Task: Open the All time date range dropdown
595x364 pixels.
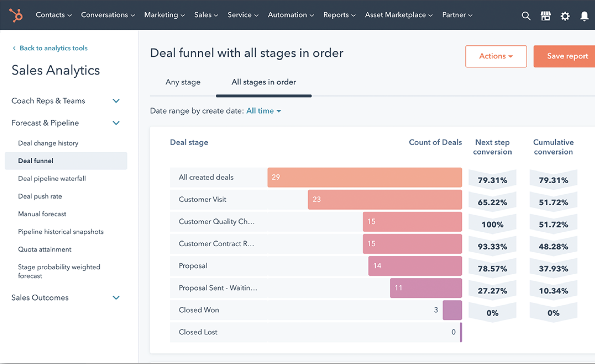Action: point(264,111)
